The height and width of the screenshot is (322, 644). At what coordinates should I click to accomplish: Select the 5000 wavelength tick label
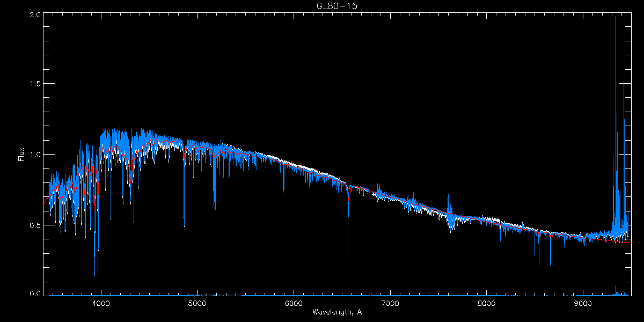197,303
